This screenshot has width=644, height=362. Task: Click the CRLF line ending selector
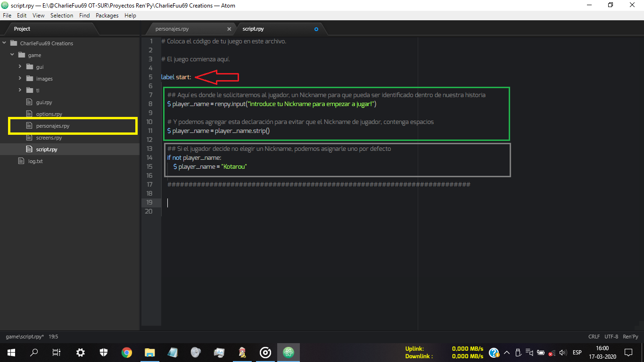594,337
